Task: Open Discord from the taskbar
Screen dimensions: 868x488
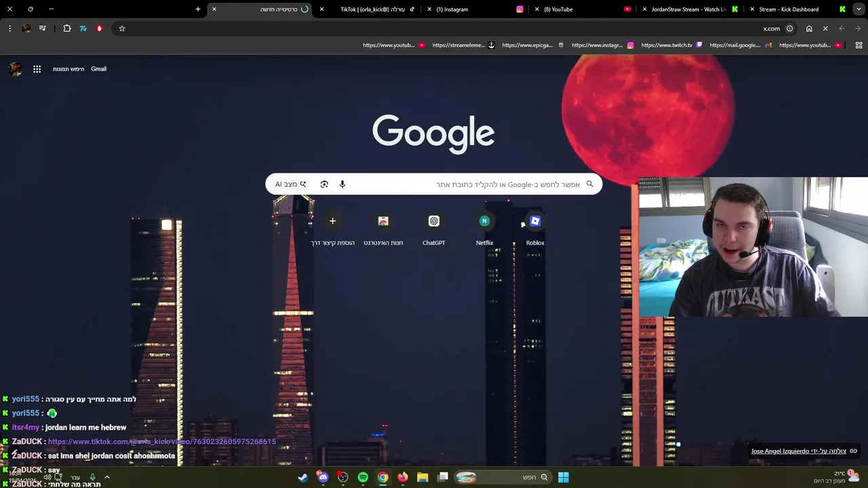Action: (323, 477)
